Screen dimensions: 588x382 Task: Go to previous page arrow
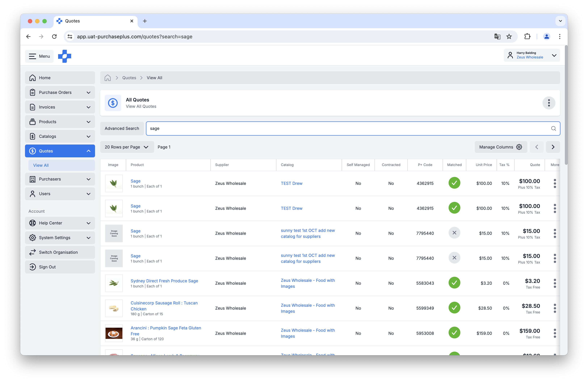pyautogui.click(x=536, y=147)
